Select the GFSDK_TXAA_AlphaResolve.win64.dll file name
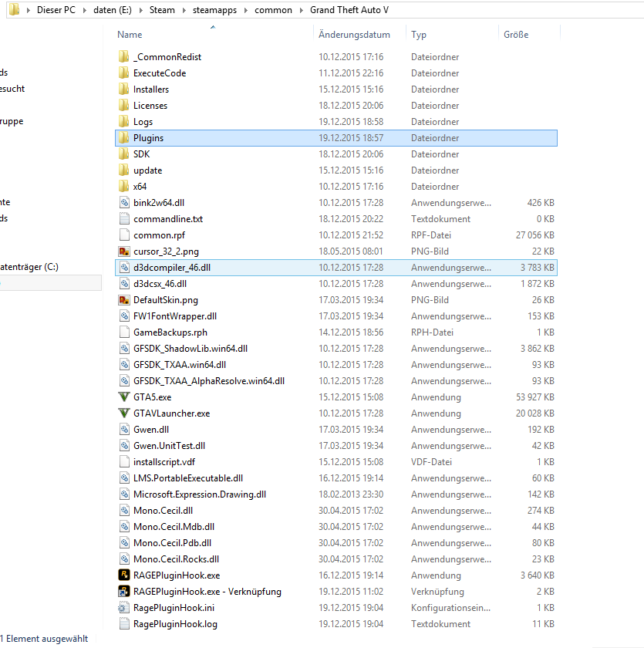The image size is (644, 648). pos(209,380)
